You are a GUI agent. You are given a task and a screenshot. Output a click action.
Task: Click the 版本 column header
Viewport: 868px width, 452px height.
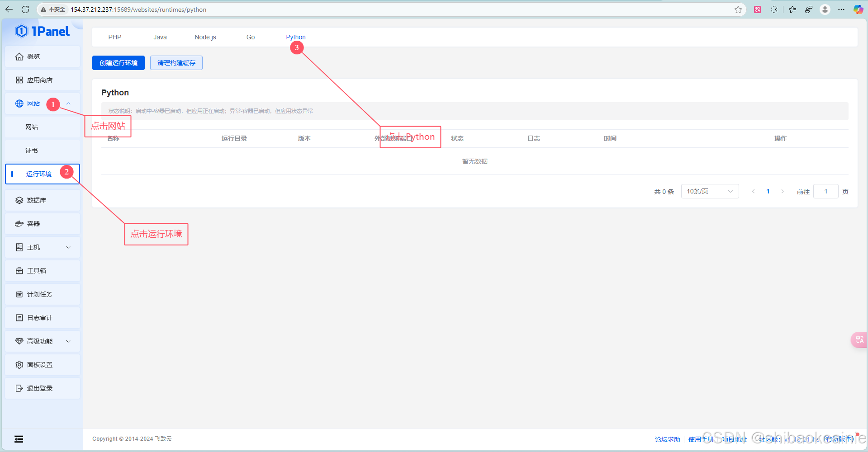pyautogui.click(x=304, y=138)
